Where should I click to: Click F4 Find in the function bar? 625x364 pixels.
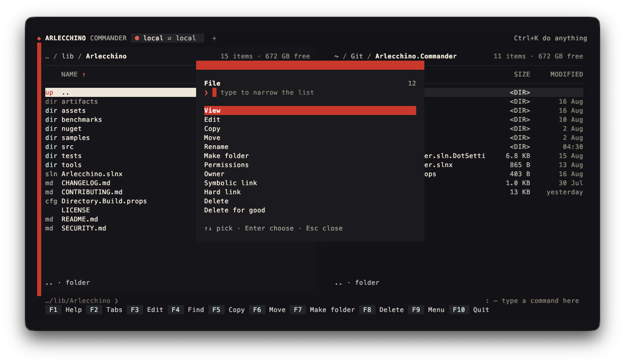[186, 310]
